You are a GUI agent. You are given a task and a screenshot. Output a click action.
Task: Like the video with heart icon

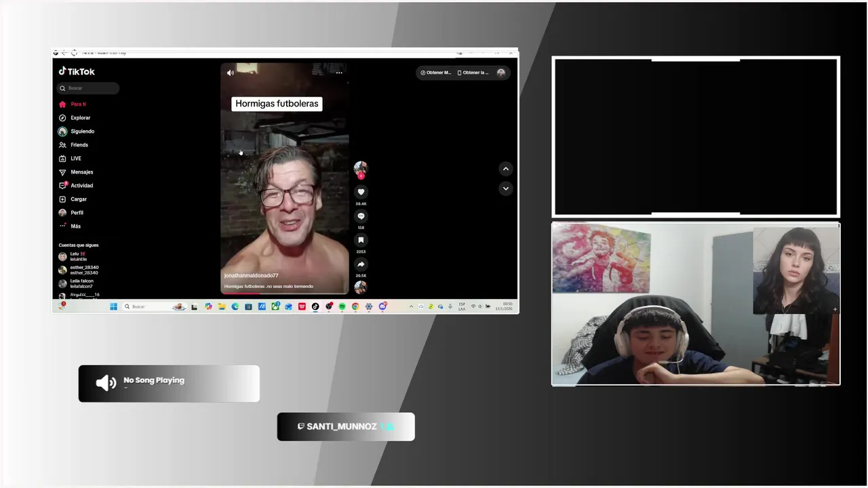(x=361, y=192)
